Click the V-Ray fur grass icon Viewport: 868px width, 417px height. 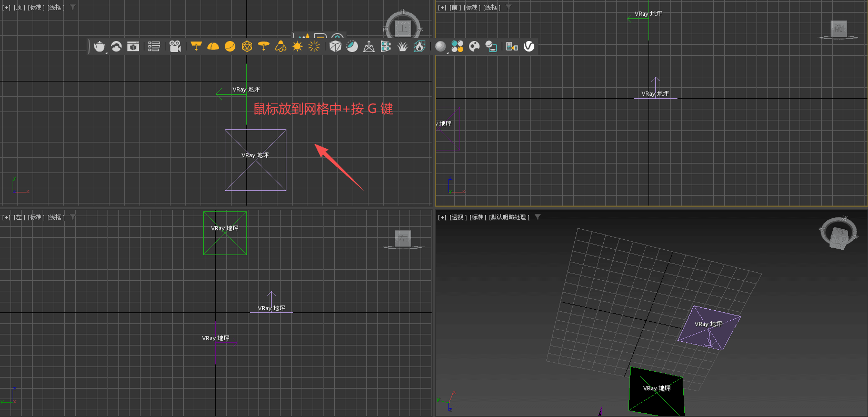[403, 47]
